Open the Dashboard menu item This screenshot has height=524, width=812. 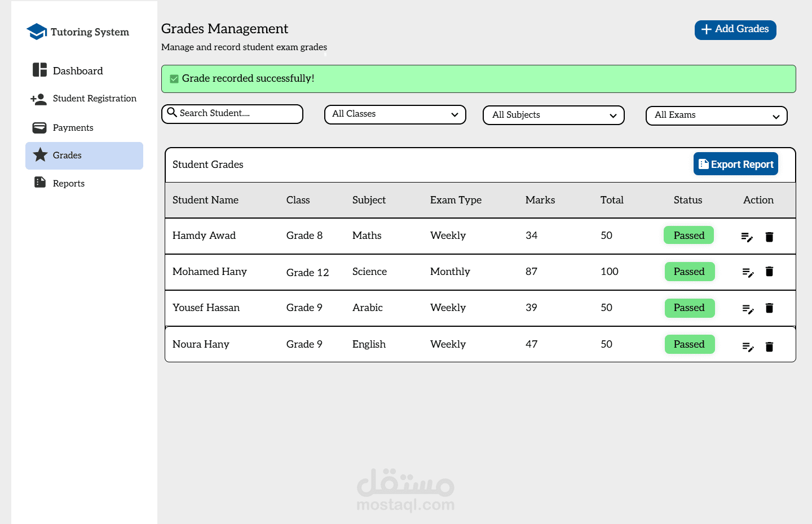point(78,70)
